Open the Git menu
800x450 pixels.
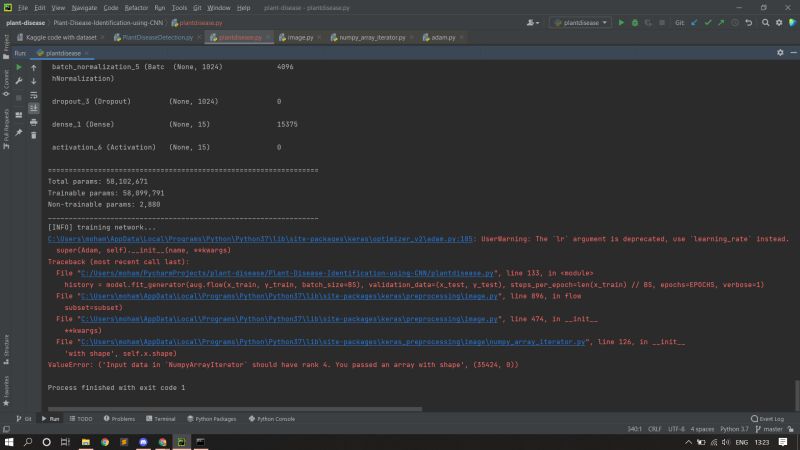point(197,8)
